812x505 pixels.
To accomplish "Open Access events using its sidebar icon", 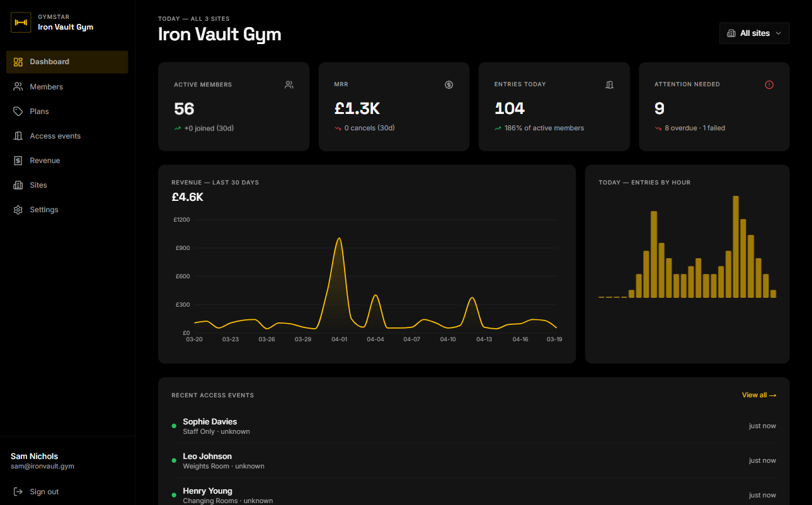I will [x=18, y=135].
